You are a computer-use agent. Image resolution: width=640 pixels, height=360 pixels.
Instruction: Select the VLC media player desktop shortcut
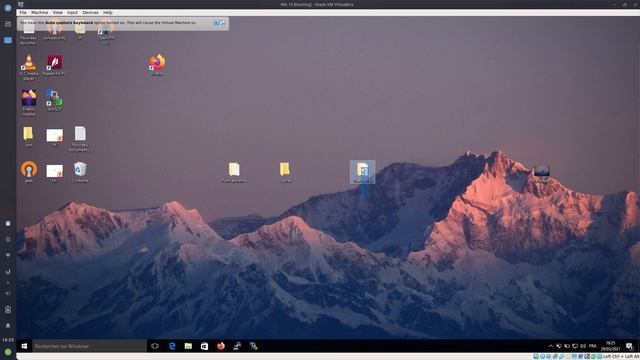point(29,67)
